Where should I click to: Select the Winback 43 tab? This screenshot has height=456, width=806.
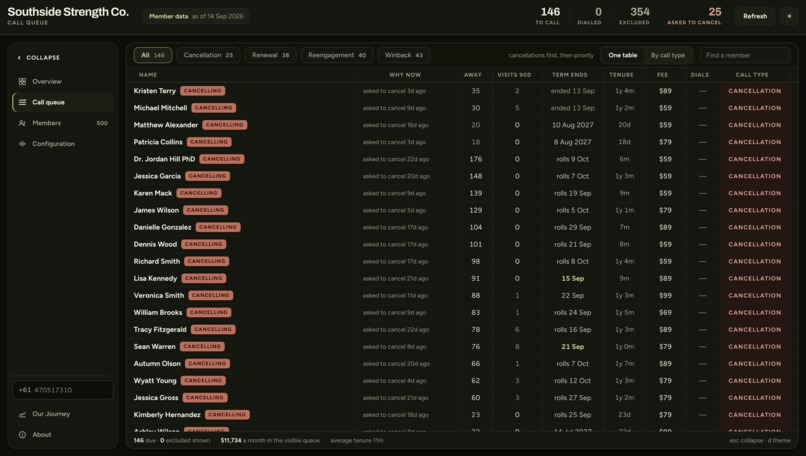(404, 55)
